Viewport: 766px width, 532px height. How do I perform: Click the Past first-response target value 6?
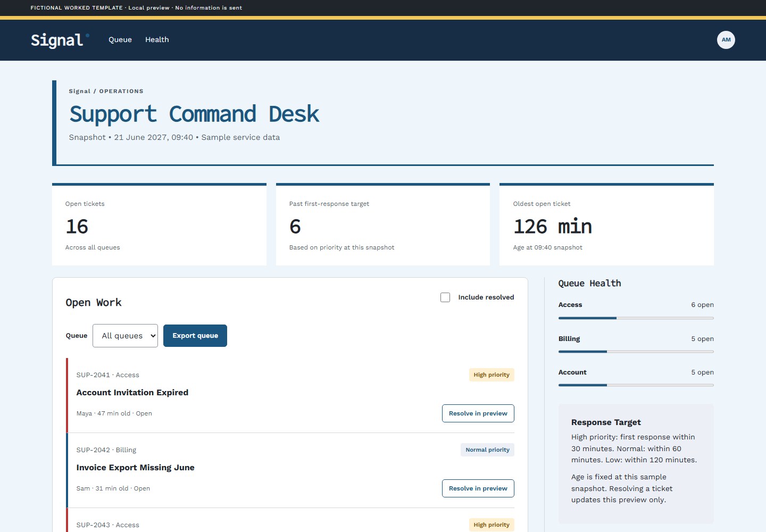[295, 227]
